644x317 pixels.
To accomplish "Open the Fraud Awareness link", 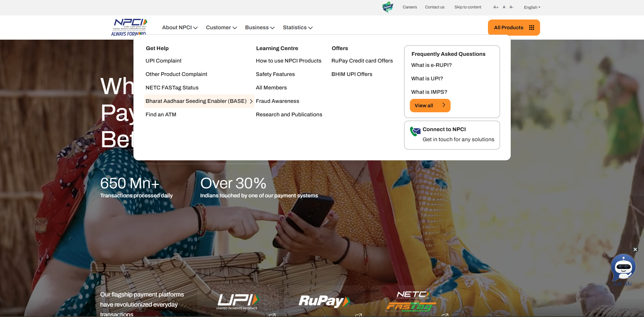I will coord(277,101).
